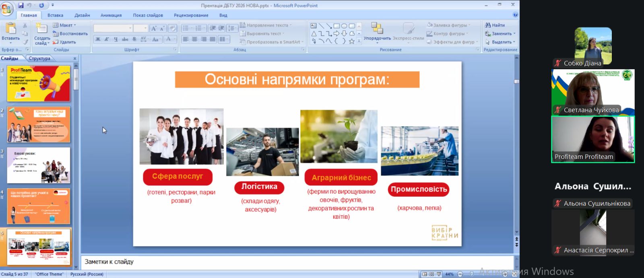Open the PowerPoint help question mark icon
Screen dimensions: 644x278
[515, 15]
